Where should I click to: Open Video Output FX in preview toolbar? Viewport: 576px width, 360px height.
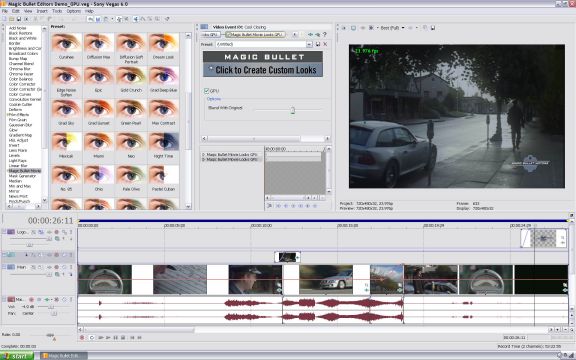click(x=362, y=28)
